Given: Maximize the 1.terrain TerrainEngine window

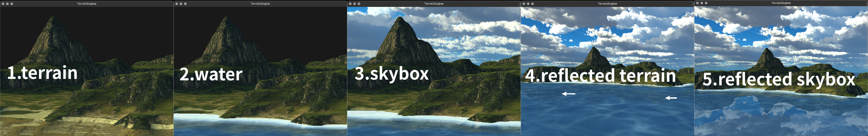Looking at the screenshot, I should [12, 4].
